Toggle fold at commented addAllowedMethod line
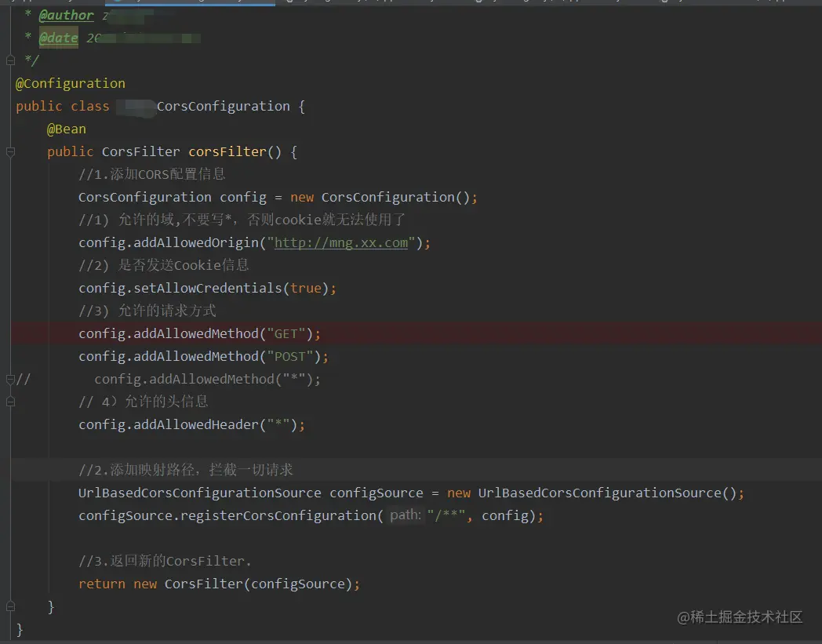822x644 pixels. 10,379
